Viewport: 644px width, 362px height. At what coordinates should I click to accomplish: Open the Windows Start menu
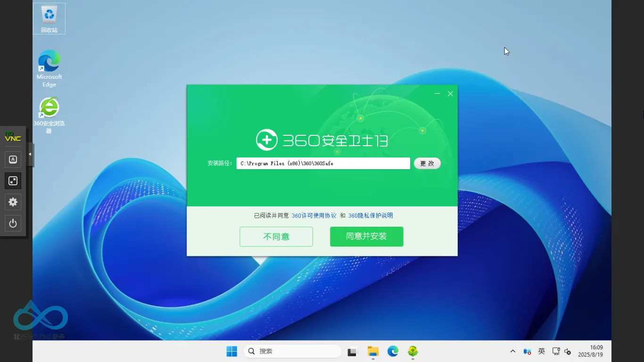(x=231, y=351)
